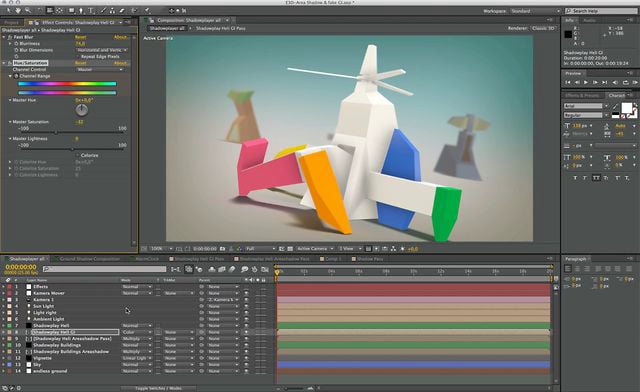Screen dimensions: 640x392
Task: Select the Clone Stamp tool
Action: pyautogui.click(x=112, y=10)
